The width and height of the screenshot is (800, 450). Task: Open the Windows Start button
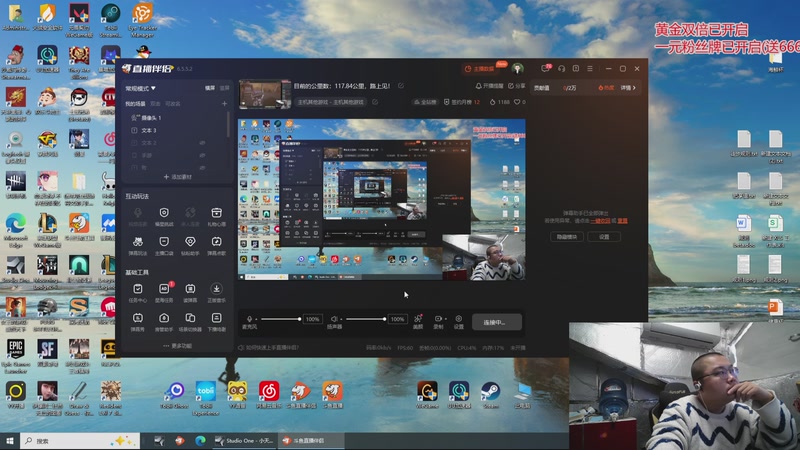click(x=10, y=441)
